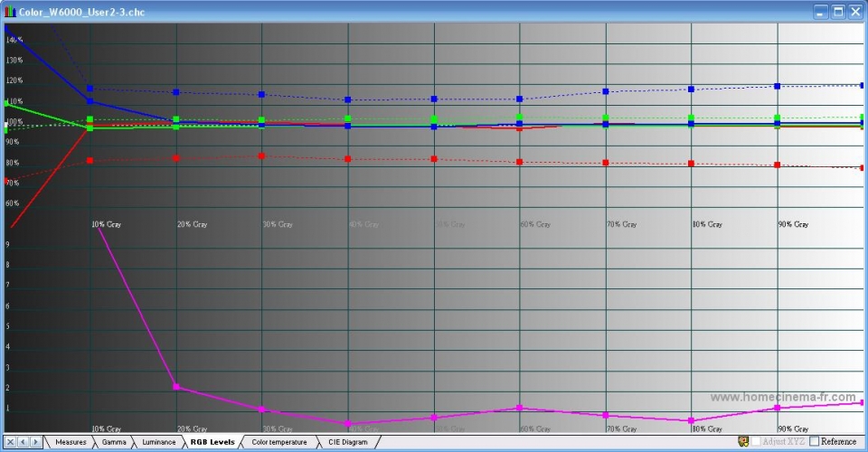868x452 pixels.
Task: Click the color bars icon in title bar
Action: pyautogui.click(x=10, y=12)
